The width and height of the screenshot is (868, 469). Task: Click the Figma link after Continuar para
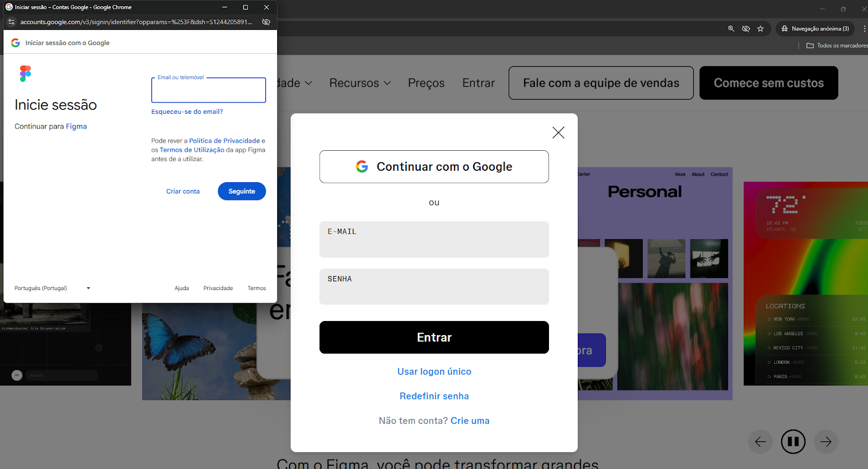click(x=76, y=126)
